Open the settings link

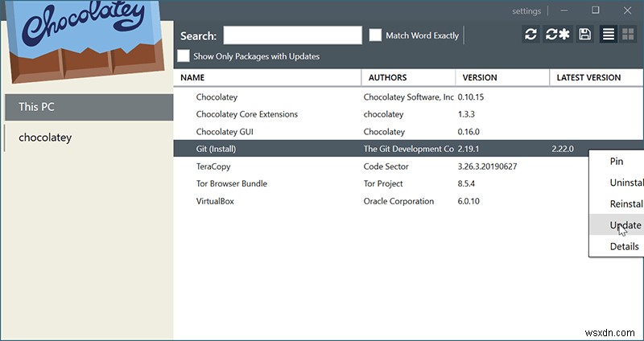coord(526,11)
